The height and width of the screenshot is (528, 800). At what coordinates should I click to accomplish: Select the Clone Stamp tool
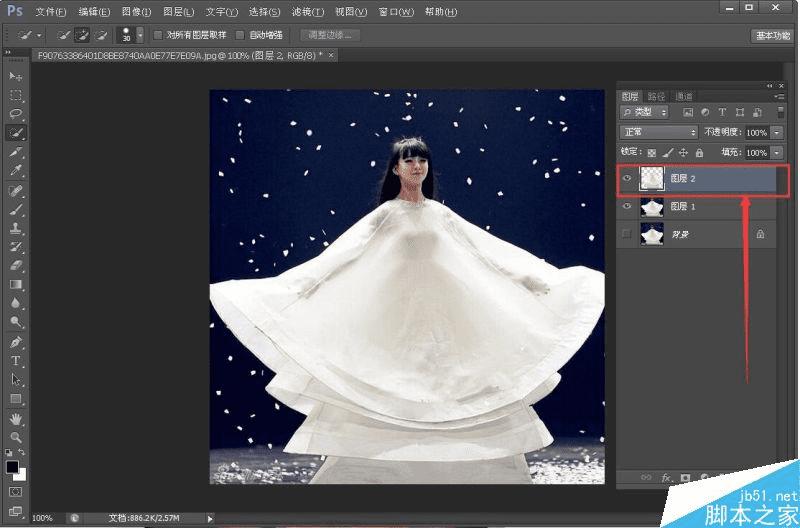16,229
